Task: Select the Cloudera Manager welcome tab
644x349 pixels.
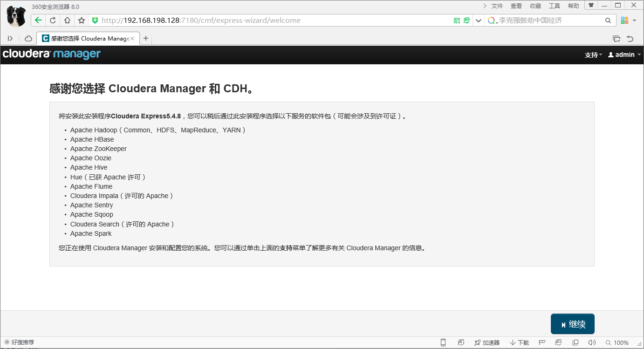Action: 88,39
